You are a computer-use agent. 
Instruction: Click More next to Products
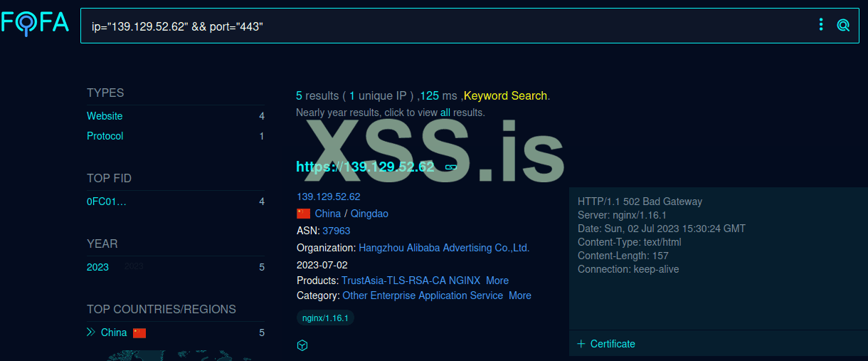pos(497,281)
